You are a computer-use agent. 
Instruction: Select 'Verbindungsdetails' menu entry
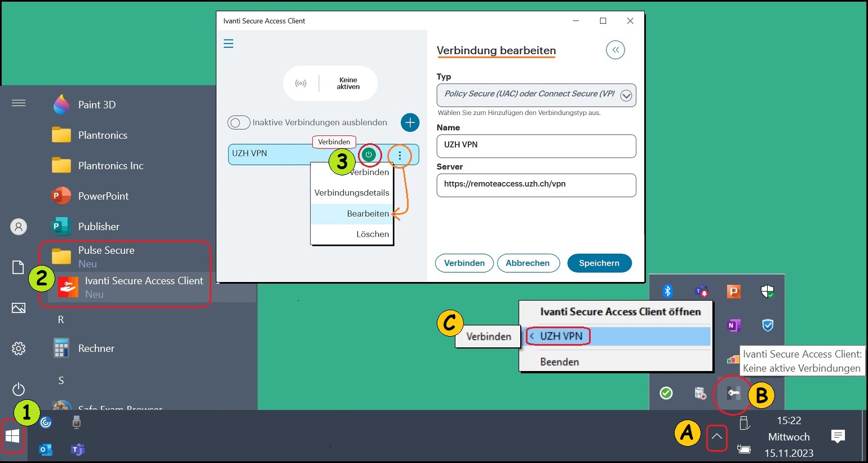tap(352, 193)
